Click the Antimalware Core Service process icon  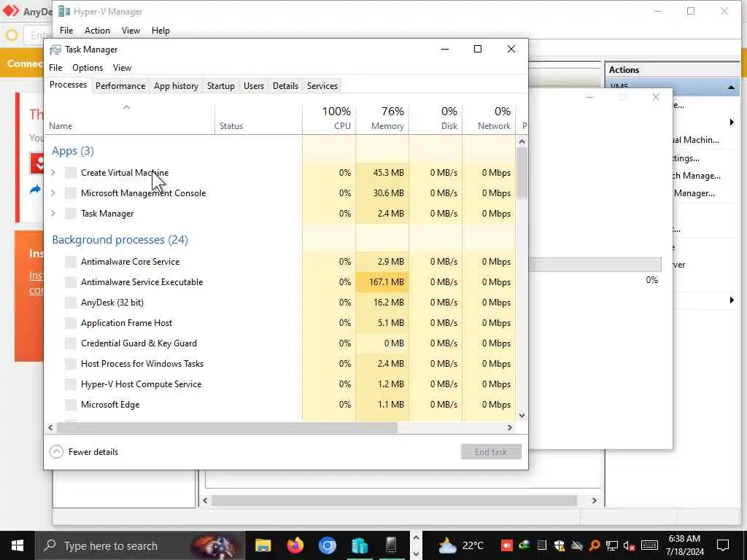point(71,262)
